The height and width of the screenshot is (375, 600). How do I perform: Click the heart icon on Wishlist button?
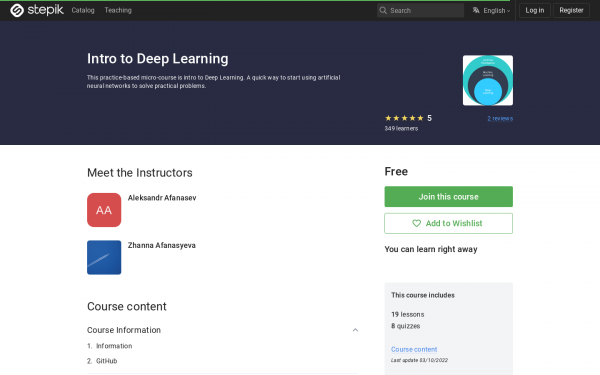416,223
